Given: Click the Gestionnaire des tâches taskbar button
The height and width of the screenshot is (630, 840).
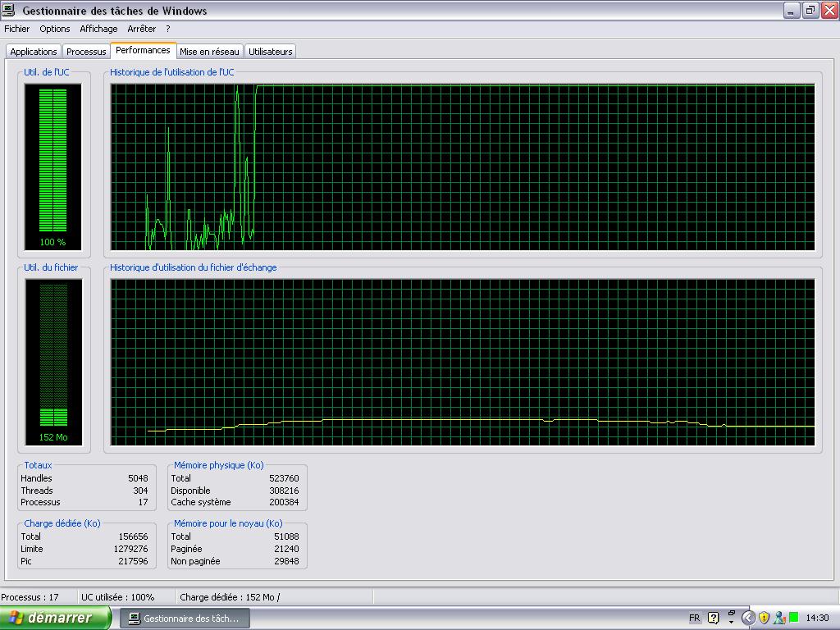Looking at the screenshot, I should coord(185,618).
